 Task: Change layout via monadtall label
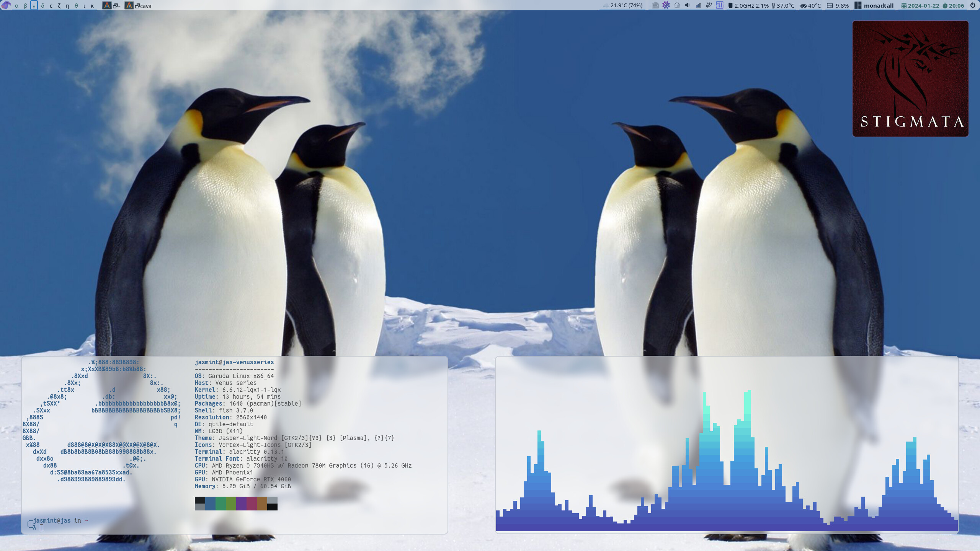[x=879, y=6]
